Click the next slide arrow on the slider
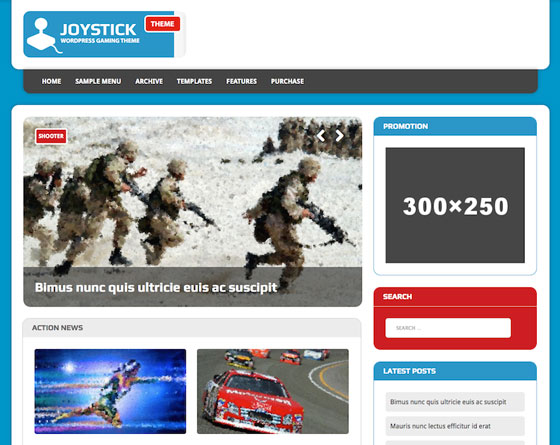 [339, 136]
